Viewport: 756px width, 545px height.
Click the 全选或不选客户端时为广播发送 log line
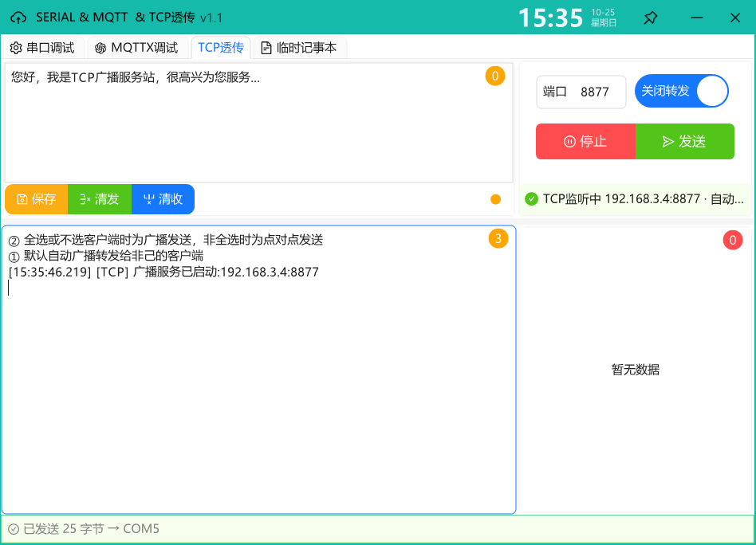[166, 240]
